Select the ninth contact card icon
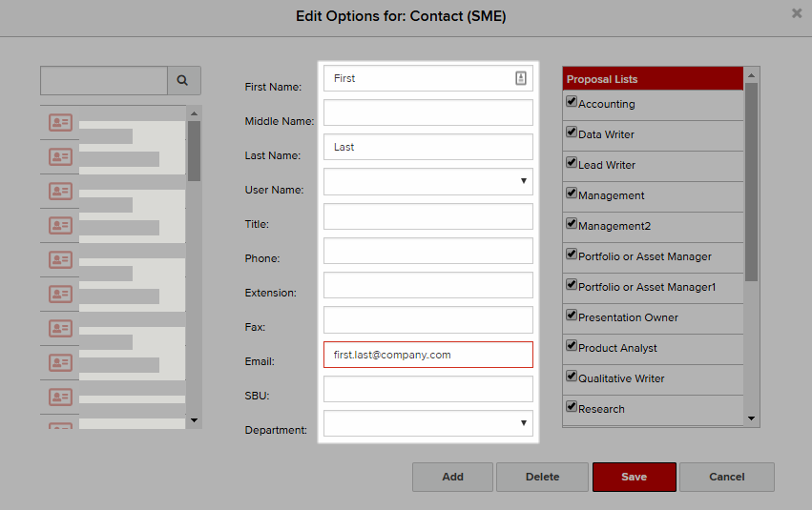 (60, 398)
